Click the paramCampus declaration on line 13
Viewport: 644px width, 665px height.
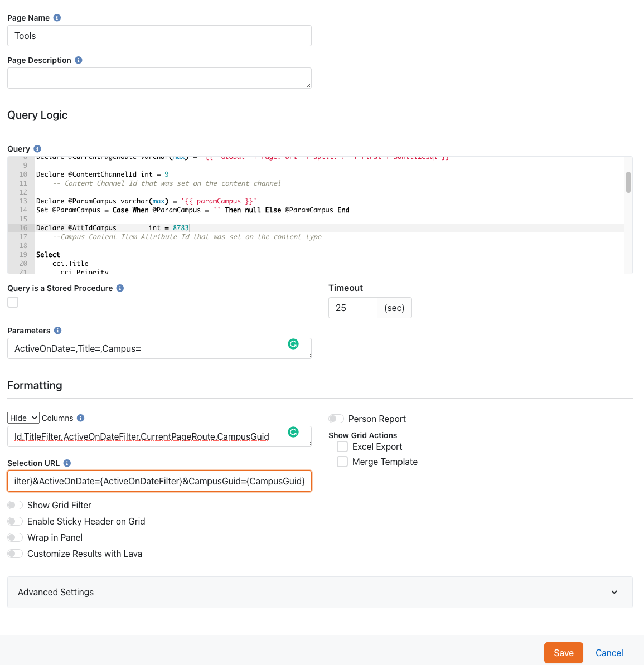tap(146, 201)
